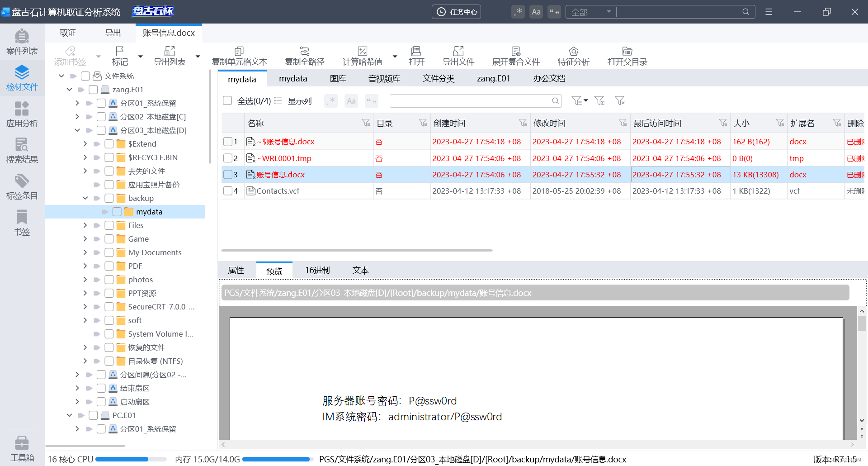The image size is (868, 466).
Task: Click the file tree vertical scrollbar
Action: [210, 117]
